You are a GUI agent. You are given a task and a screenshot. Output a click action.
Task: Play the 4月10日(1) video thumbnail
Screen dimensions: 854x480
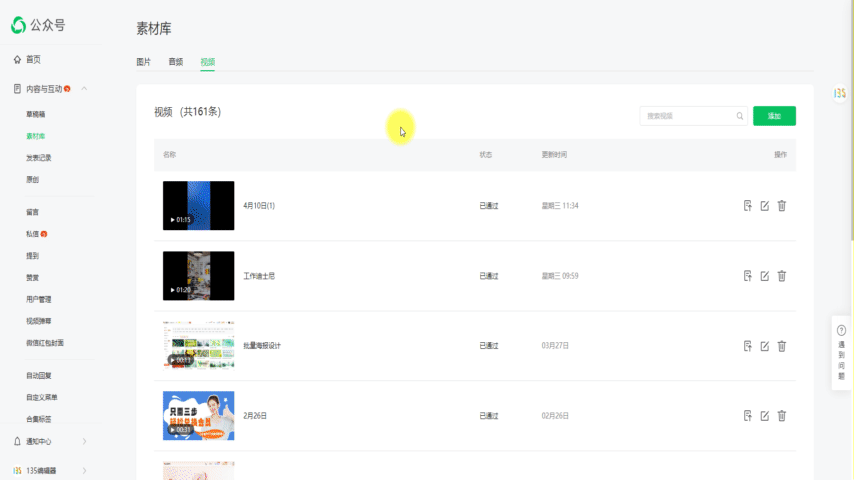[x=198, y=205]
